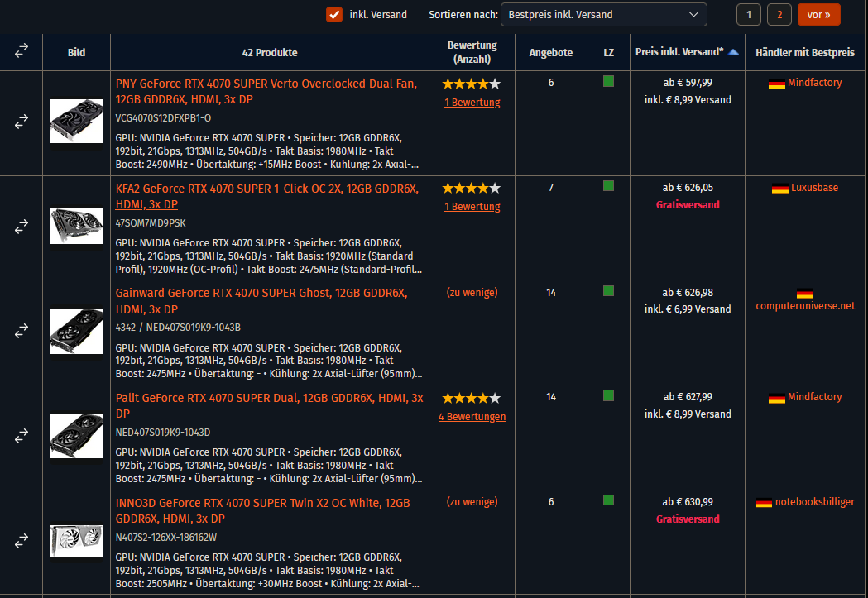
Task: Click Gainward Ghost product thumbnail
Action: (x=76, y=331)
